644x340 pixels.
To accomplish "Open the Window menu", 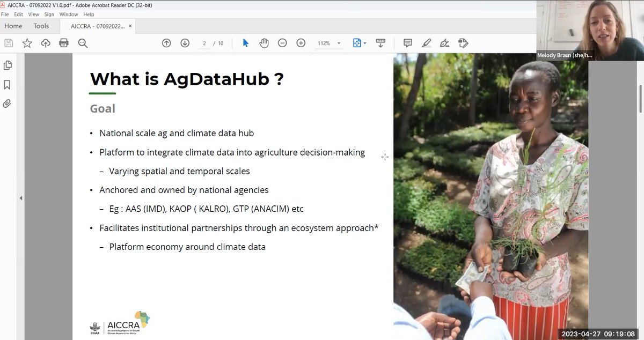I will pos(69,14).
